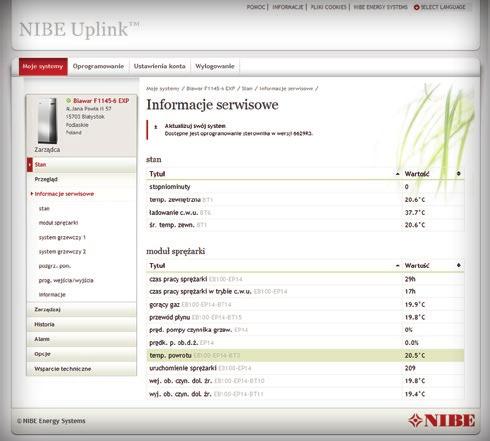The image size is (490, 441).
Task: Select the ładowanie c.w.u. row
Action: coord(305,212)
